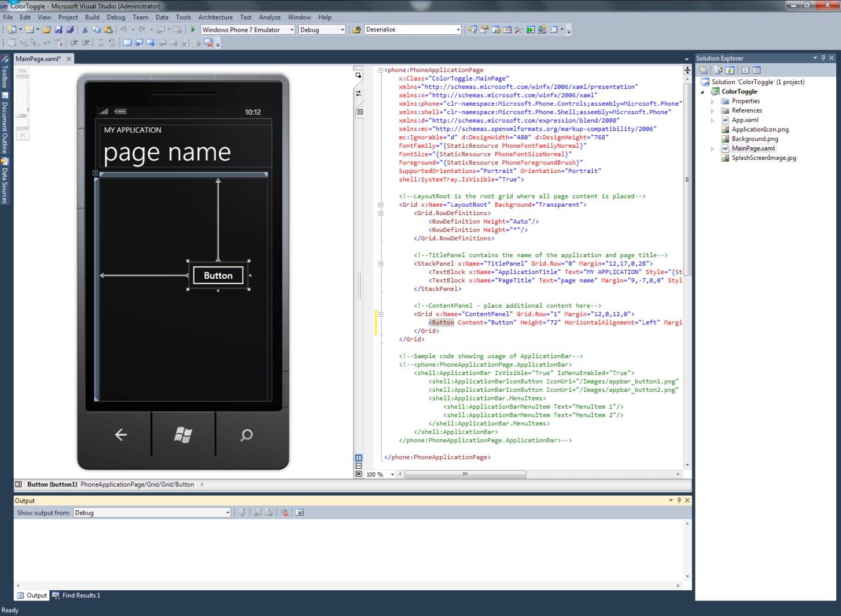
Task: Swap design and XAML panes icon
Action: 358,93
